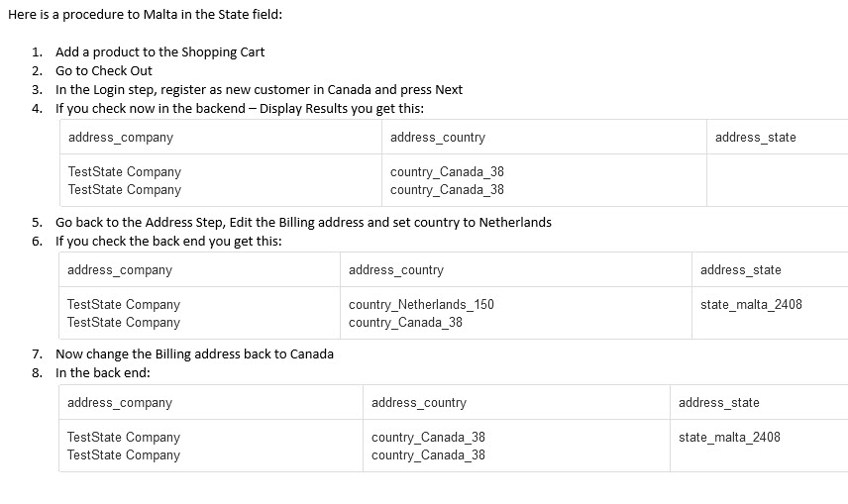
Task: Click state_malta_2408 in the second table
Action: pyautogui.click(x=751, y=305)
